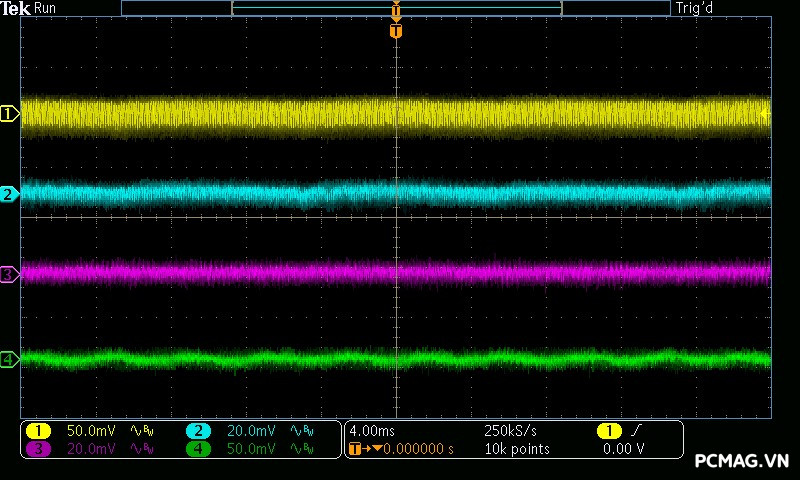Select the 4.00ms horizontal timebase readout

[x=372, y=431]
